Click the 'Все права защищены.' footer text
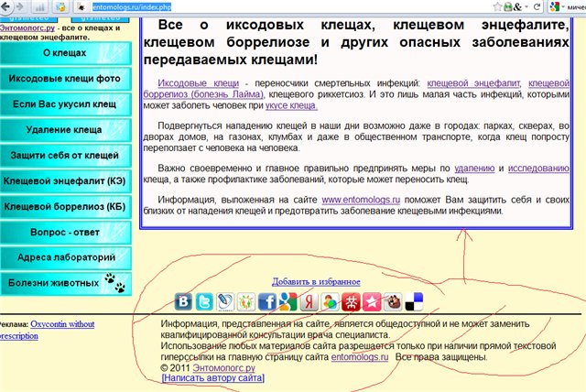Screen dimensions: 586x392 (x=441, y=357)
